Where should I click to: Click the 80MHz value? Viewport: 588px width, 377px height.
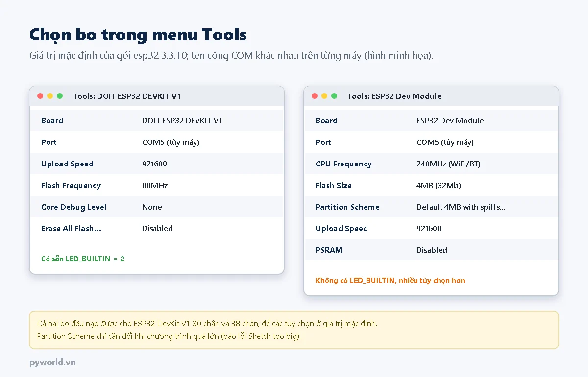tap(155, 186)
